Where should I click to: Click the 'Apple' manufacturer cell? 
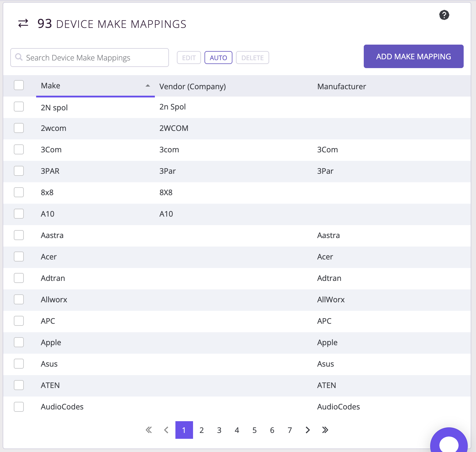pyautogui.click(x=327, y=343)
